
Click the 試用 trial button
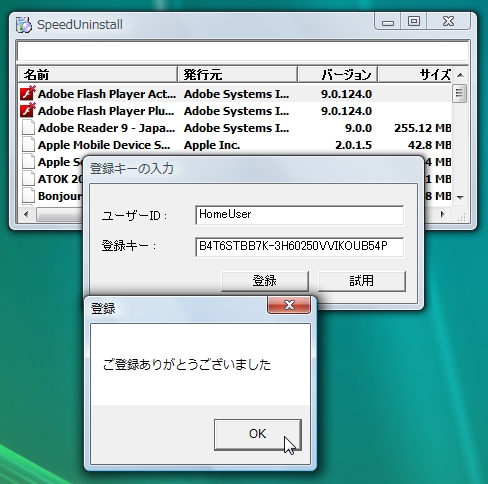coord(362,281)
